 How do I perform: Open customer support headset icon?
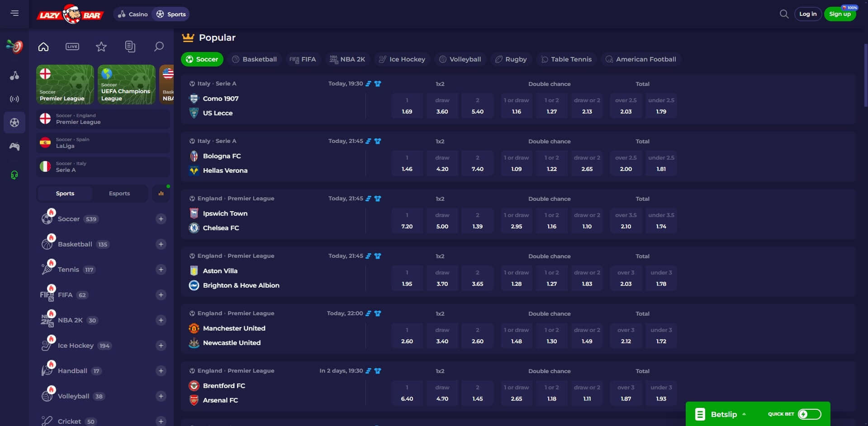[14, 175]
